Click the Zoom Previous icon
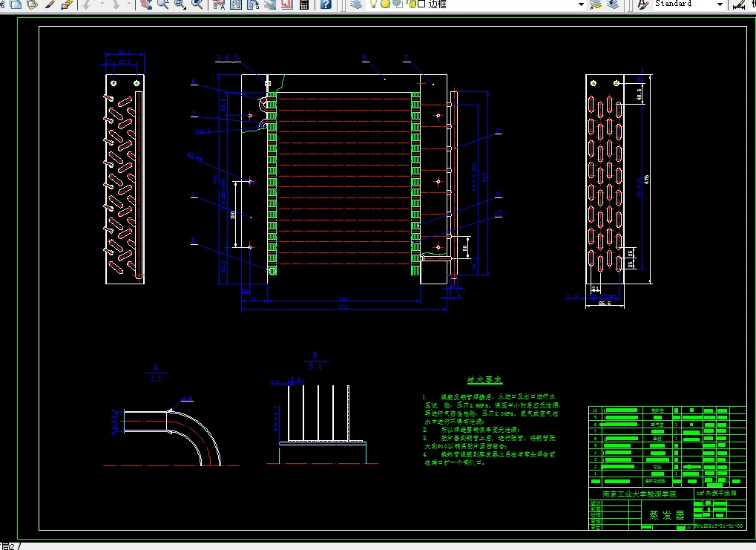This screenshot has width=756, height=550. tap(197, 4)
